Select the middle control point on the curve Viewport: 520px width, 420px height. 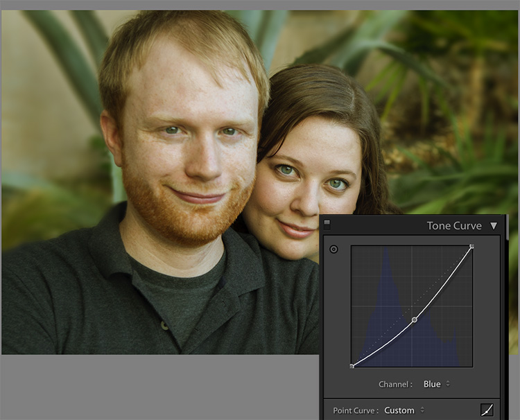coord(415,320)
